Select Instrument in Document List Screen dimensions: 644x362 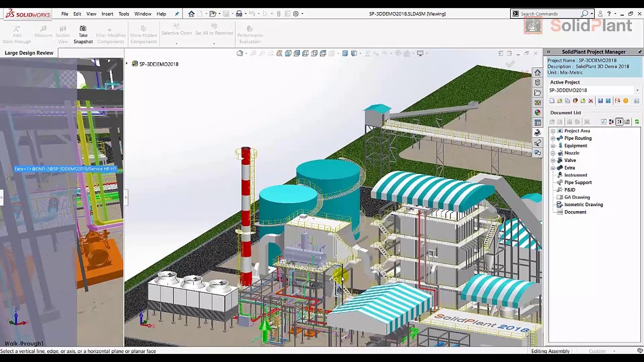(x=576, y=175)
